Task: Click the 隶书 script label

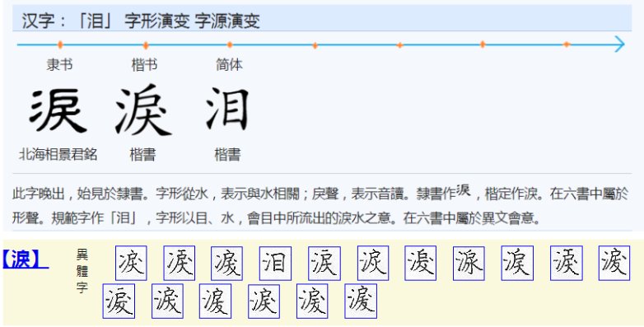Action: tap(59, 64)
